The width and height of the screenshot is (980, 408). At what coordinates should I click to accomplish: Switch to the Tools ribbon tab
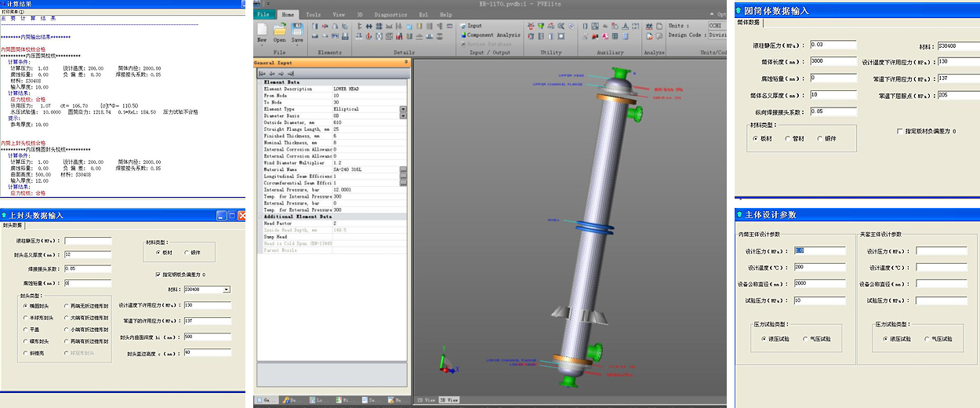coord(313,15)
